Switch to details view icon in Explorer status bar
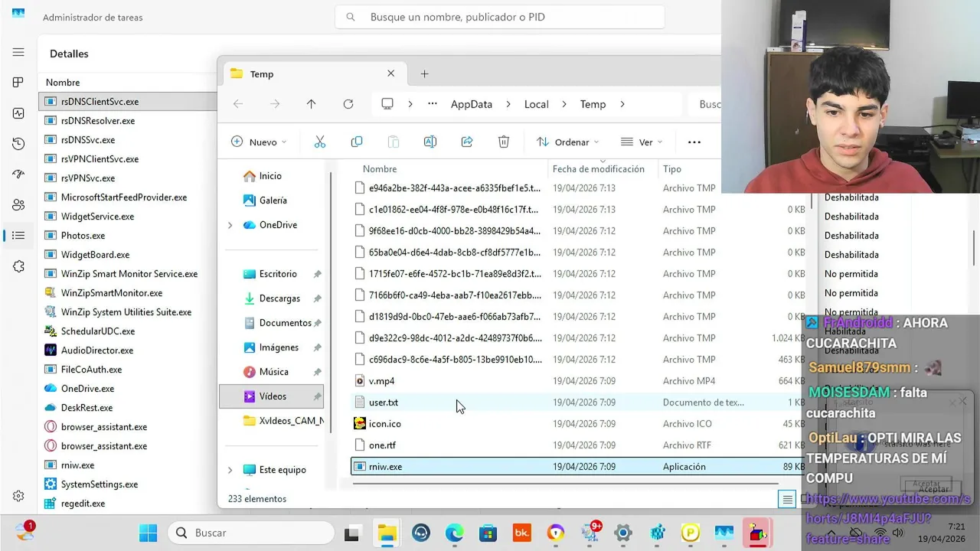Screen dimensions: 980x551 point(786,499)
